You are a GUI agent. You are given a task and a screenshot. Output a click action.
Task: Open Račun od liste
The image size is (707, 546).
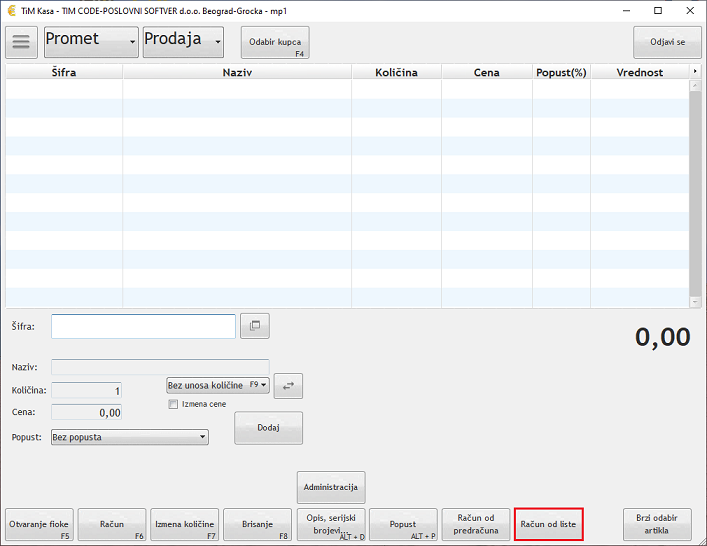[x=548, y=524]
